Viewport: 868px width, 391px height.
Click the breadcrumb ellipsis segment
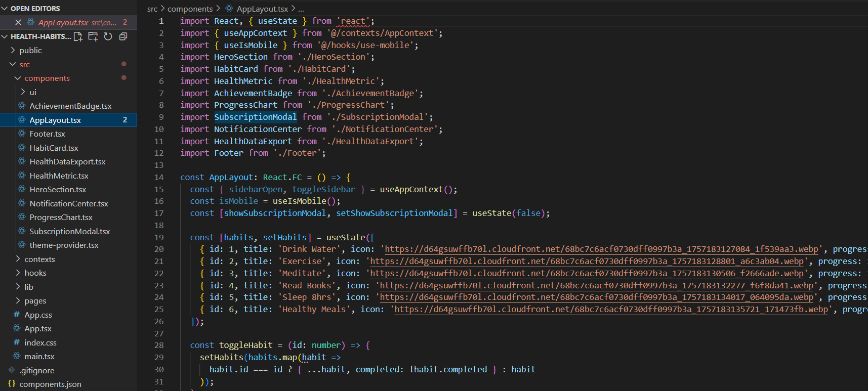(x=301, y=9)
